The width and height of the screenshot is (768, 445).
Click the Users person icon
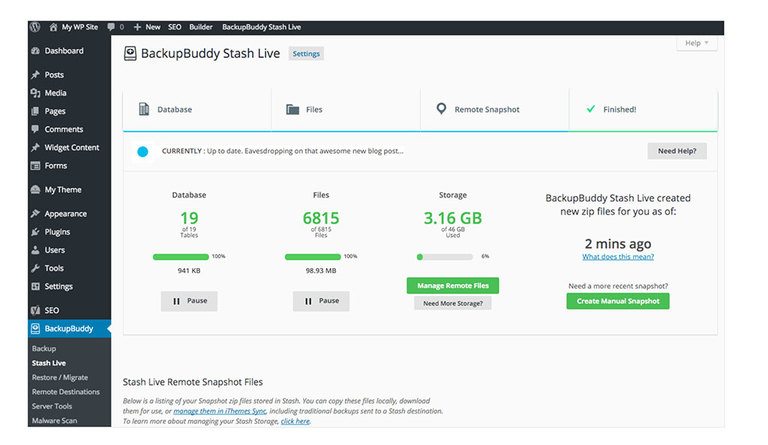coord(35,250)
